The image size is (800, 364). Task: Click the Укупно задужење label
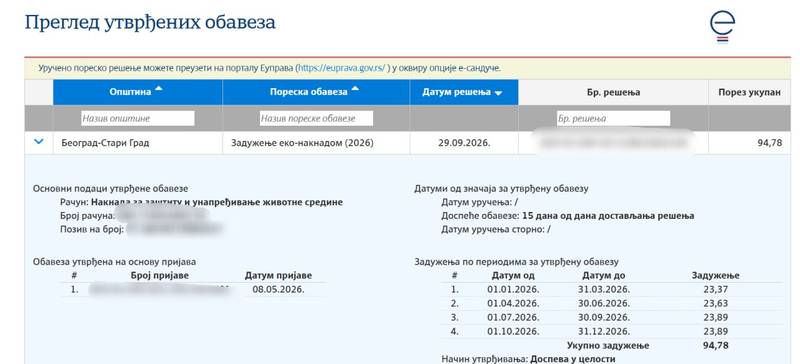click(608, 346)
